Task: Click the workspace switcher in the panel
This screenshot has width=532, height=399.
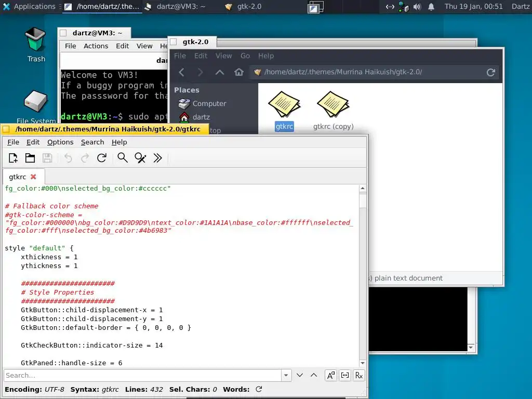Action: pos(315,7)
